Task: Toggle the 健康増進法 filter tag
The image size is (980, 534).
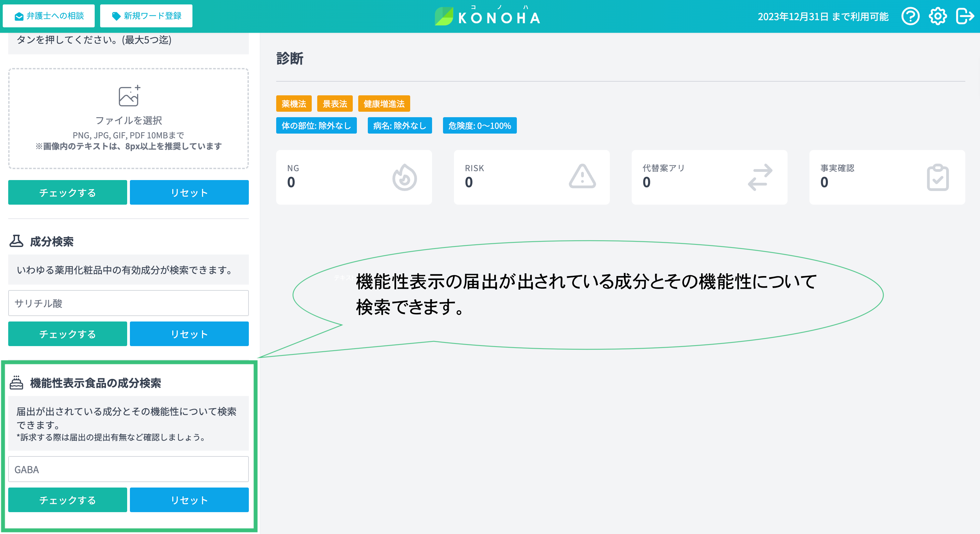Action: (384, 104)
